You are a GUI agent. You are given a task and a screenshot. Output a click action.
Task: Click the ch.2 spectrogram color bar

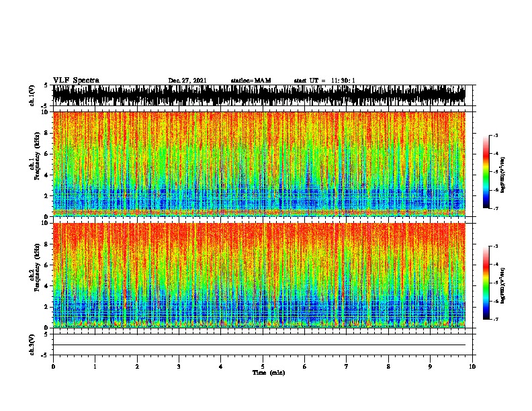coord(486,283)
